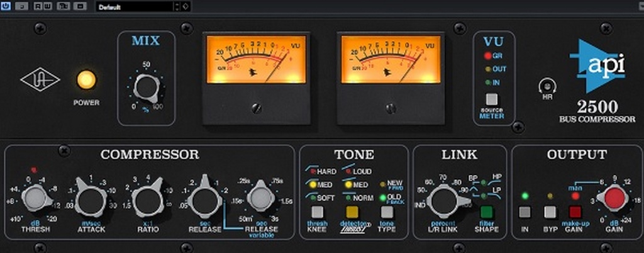Click the OUTPUT section title

(x=577, y=154)
